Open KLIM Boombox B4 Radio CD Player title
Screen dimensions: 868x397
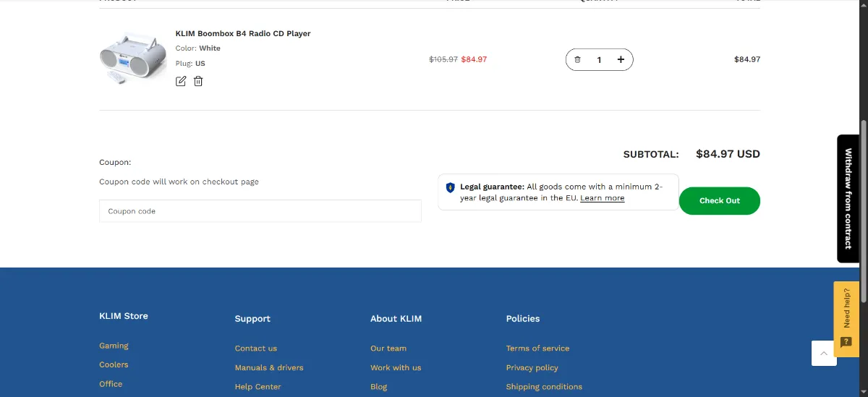(243, 33)
